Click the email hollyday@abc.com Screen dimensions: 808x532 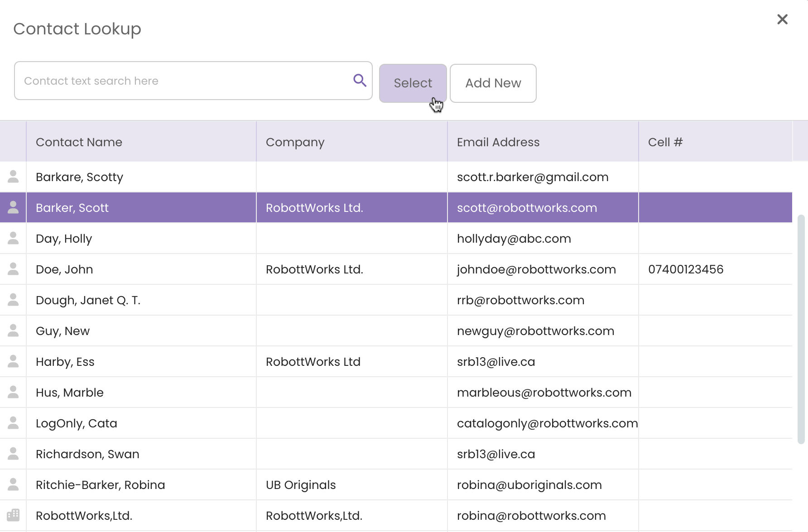coord(514,239)
